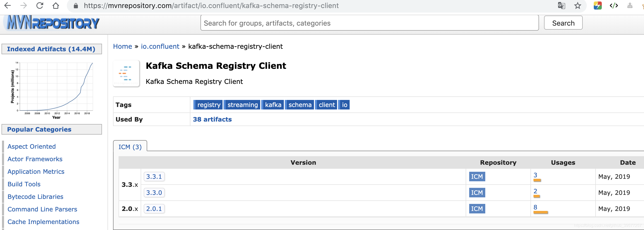Image resolution: width=644 pixels, height=230 pixels.
Task: Focus the groups, artifacts, categories search field
Action: pos(369,23)
